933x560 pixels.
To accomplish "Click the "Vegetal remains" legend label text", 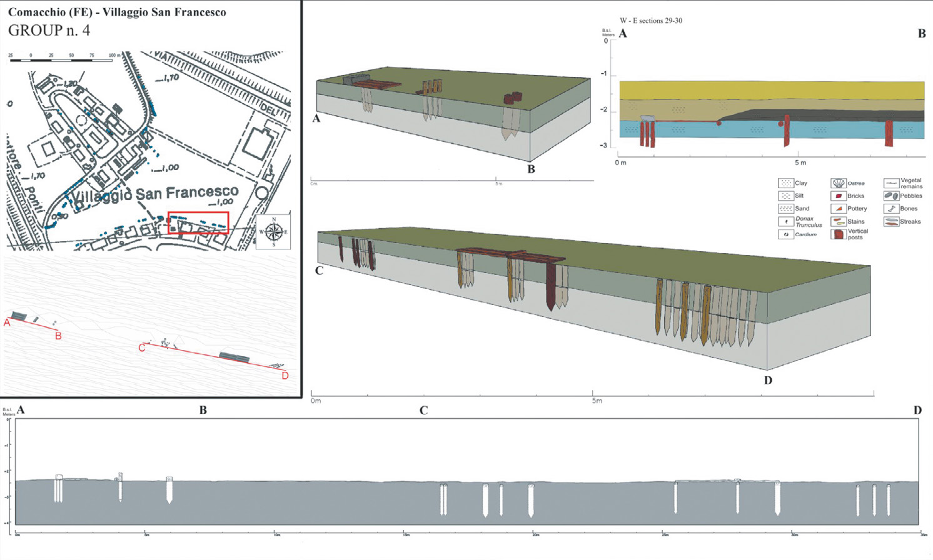I will [x=912, y=183].
